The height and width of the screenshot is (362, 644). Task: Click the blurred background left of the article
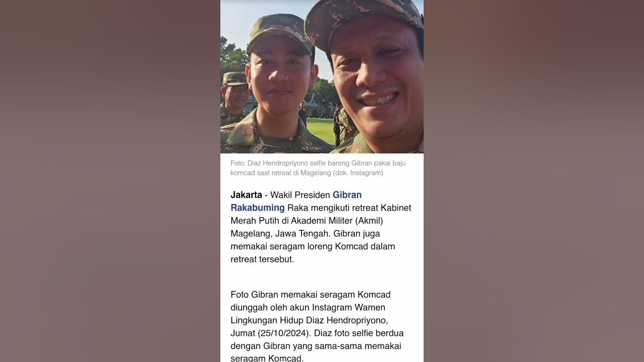[110, 181]
